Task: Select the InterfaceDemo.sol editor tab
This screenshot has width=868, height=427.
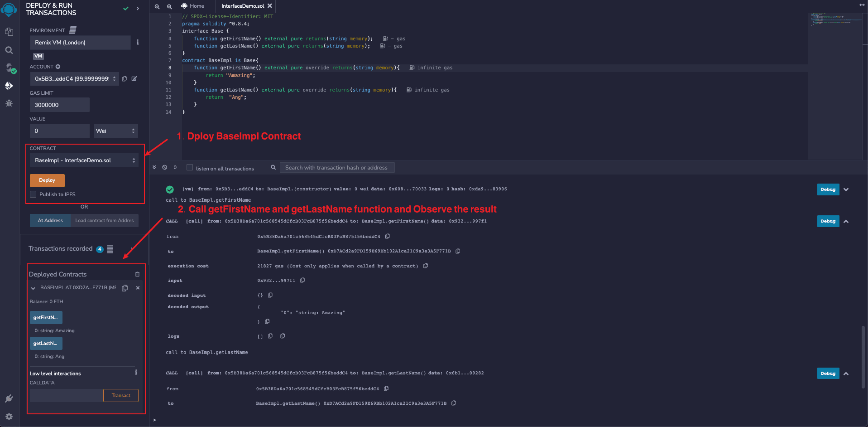Action: pyautogui.click(x=243, y=6)
